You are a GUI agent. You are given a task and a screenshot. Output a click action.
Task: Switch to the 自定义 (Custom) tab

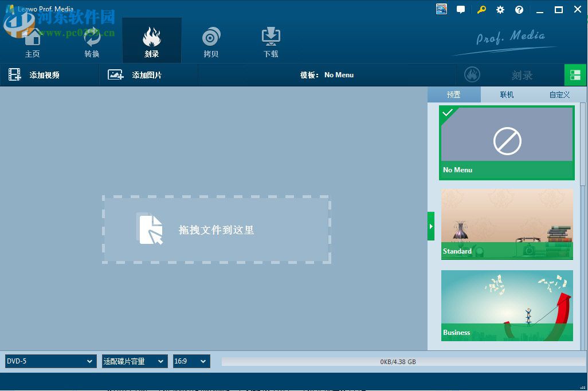[x=559, y=94]
